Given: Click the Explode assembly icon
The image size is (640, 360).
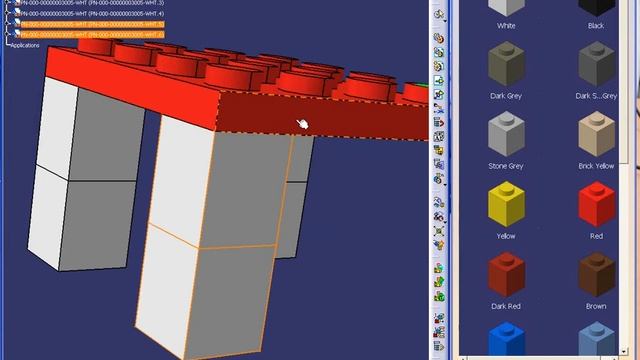Looking at the screenshot, I should (438, 231).
